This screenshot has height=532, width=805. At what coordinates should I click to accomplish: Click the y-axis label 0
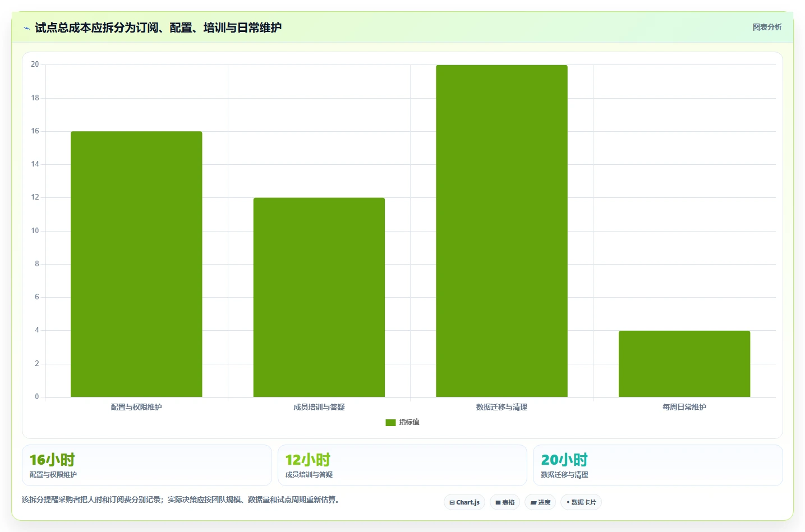[37, 397]
